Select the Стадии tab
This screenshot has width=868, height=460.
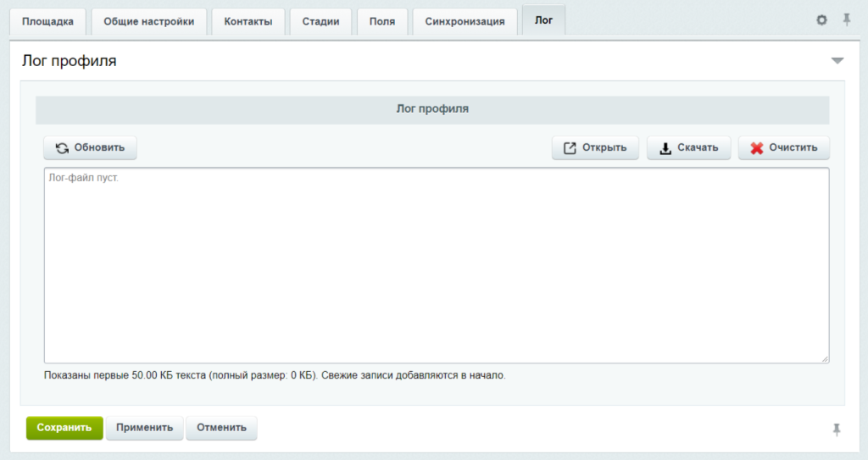(x=320, y=21)
